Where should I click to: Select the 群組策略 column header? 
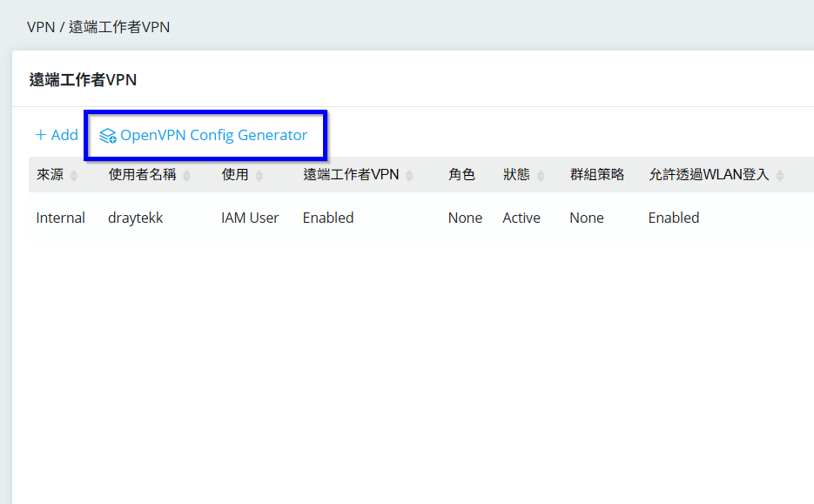596,175
